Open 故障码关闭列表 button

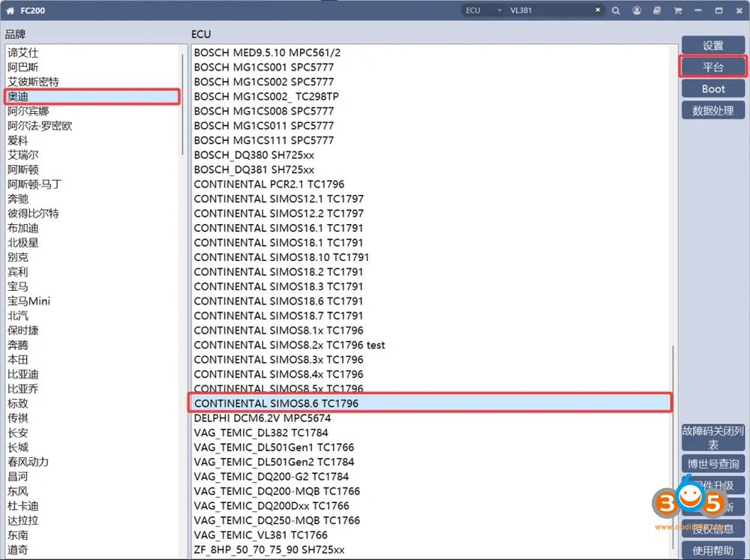(x=712, y=438)
